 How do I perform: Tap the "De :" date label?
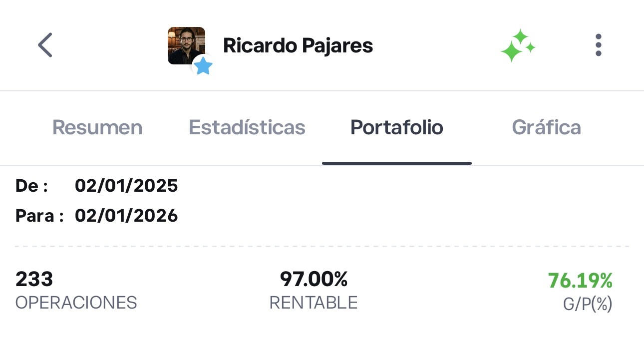click(32, 186)
